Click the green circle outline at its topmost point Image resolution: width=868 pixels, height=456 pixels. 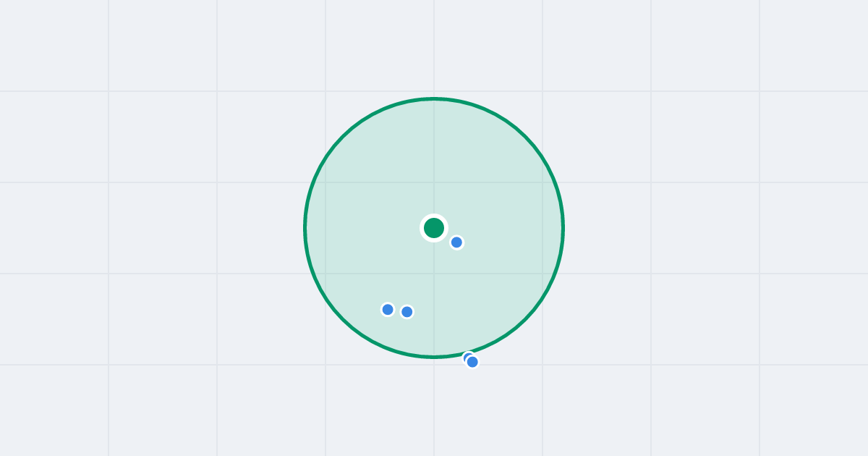pyautogui.click(x=434, y=98)
